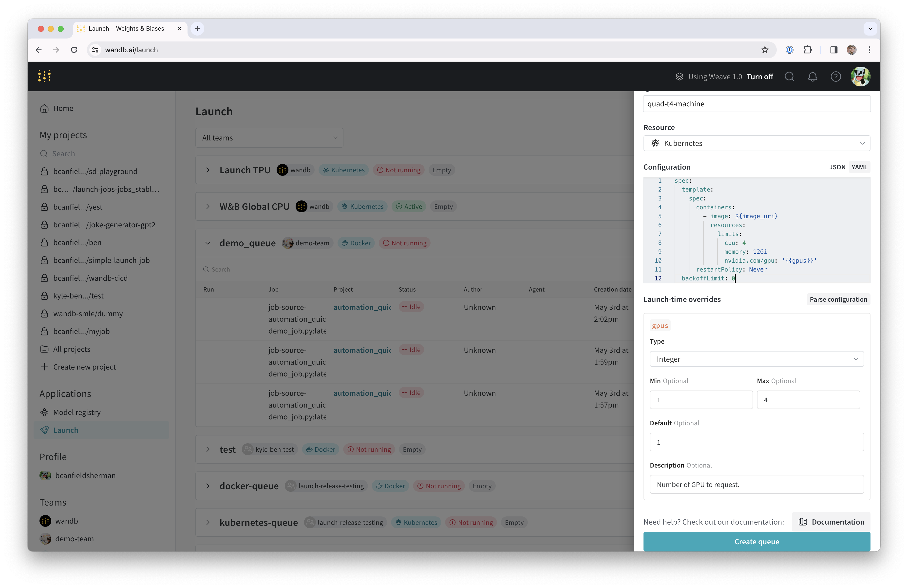This screenshot has height=588, width=908.
Task: Open search via the magnifier icon
Action: tap(789, 76)
